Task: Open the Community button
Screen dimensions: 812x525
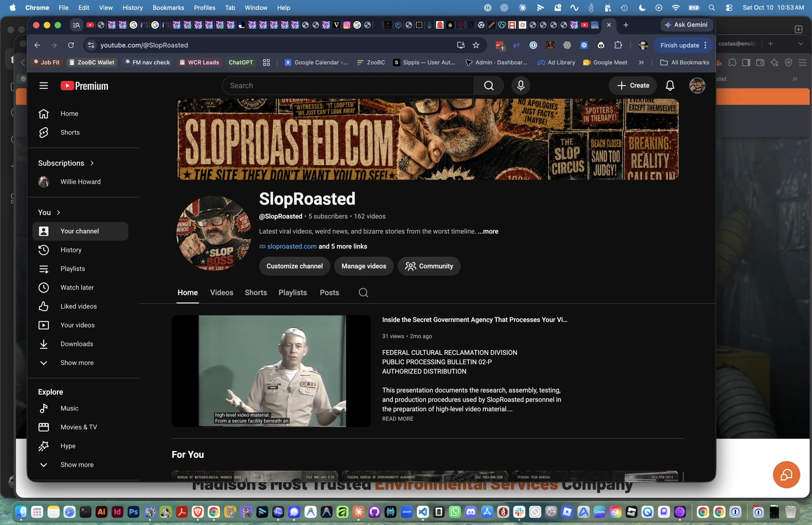Action: [x=429, y=266]
